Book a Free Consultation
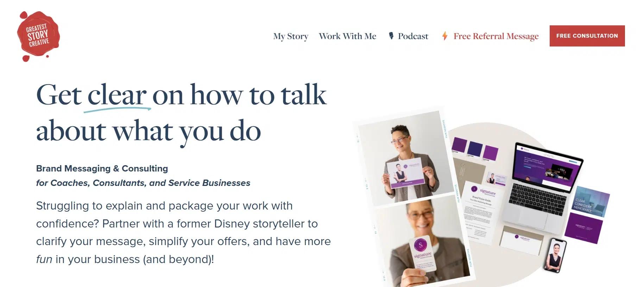The image size is (644, 287). (587, 36)
